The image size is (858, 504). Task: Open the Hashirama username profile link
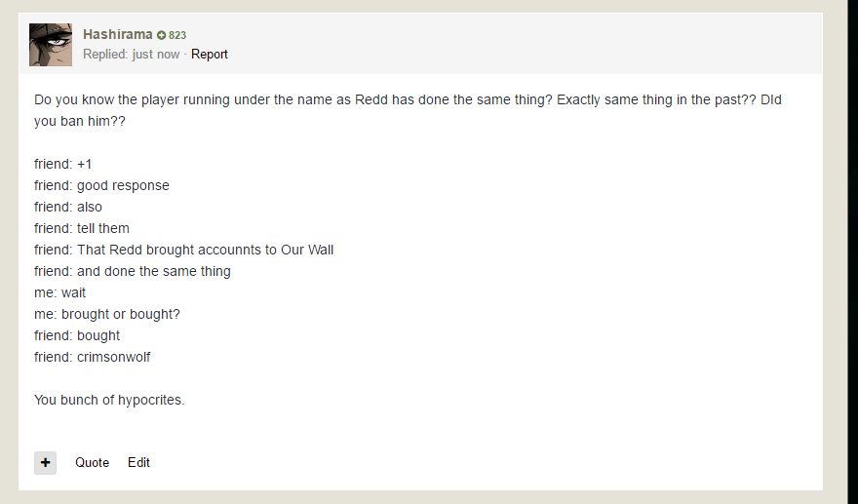[117, 34]
